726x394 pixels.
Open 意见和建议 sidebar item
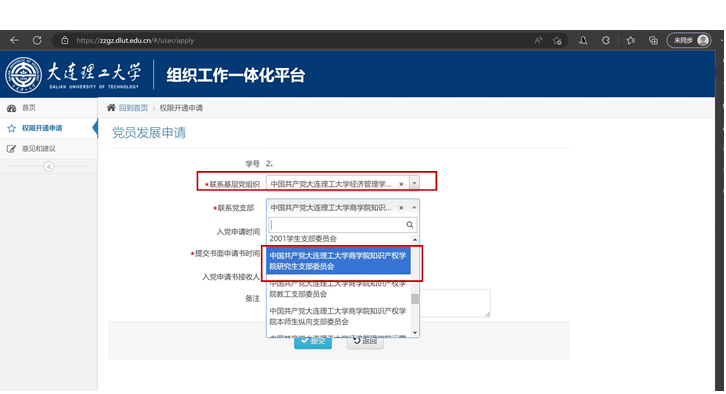39,149
